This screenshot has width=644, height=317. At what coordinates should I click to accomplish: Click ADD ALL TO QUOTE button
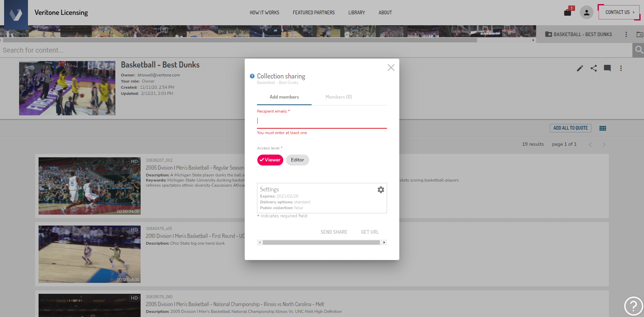(571, 128)
